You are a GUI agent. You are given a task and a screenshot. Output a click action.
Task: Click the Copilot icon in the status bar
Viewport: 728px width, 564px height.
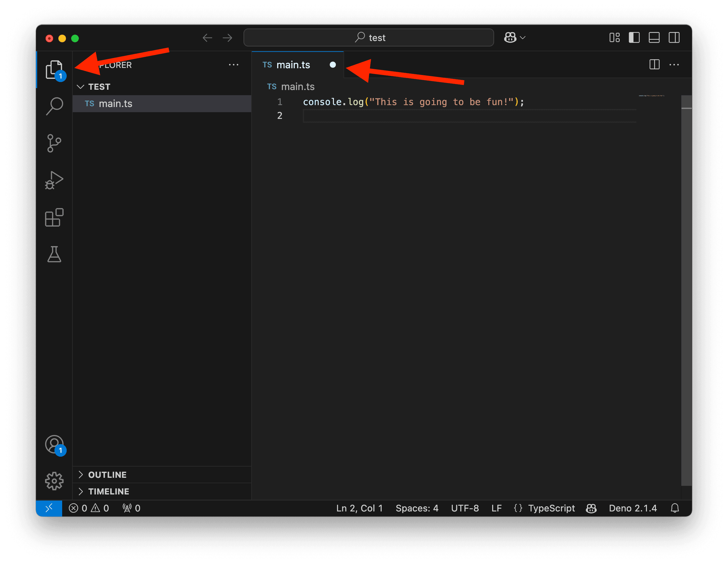[x=591, y=508]
